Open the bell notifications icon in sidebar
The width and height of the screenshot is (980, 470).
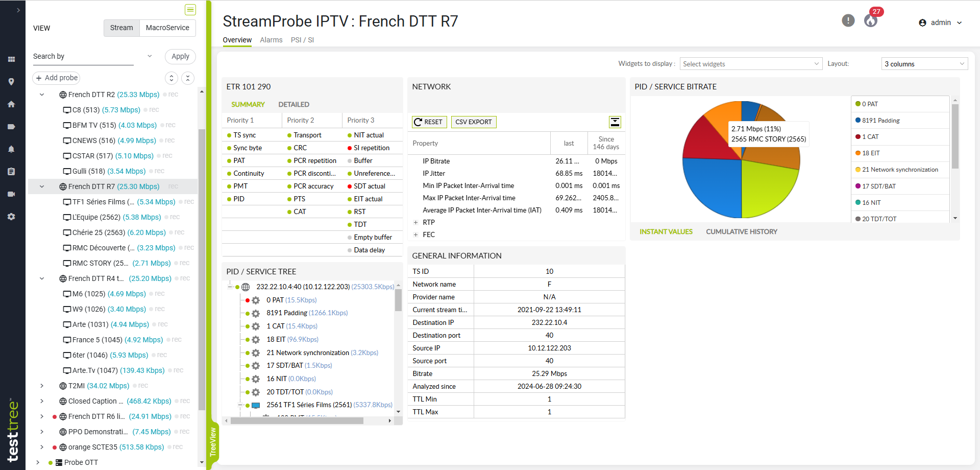tap(11, 149)
